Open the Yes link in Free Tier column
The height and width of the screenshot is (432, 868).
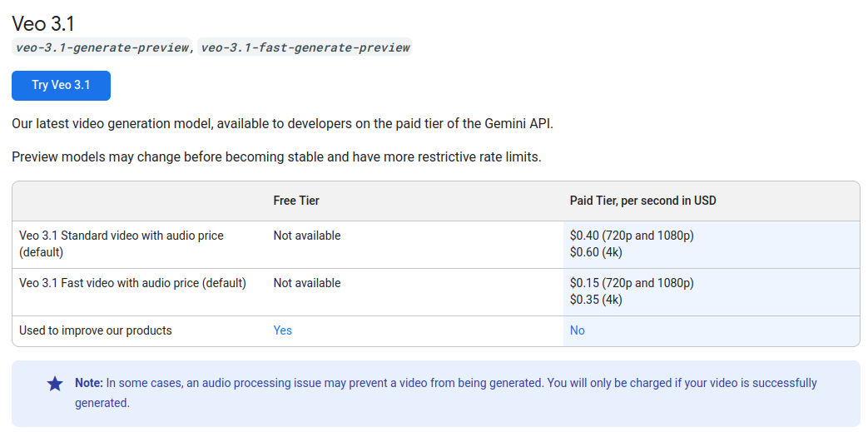coord(283,330)
